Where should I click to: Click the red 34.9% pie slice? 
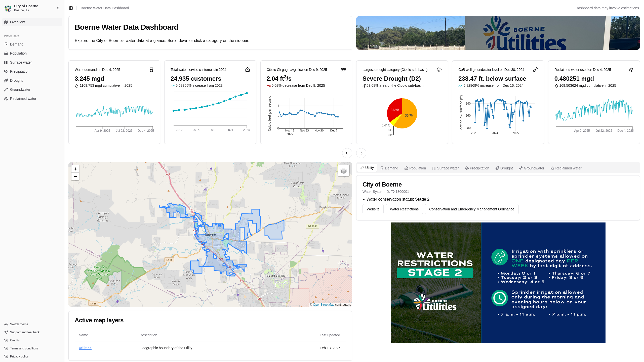pyautogui.click(x=394, y=109)
